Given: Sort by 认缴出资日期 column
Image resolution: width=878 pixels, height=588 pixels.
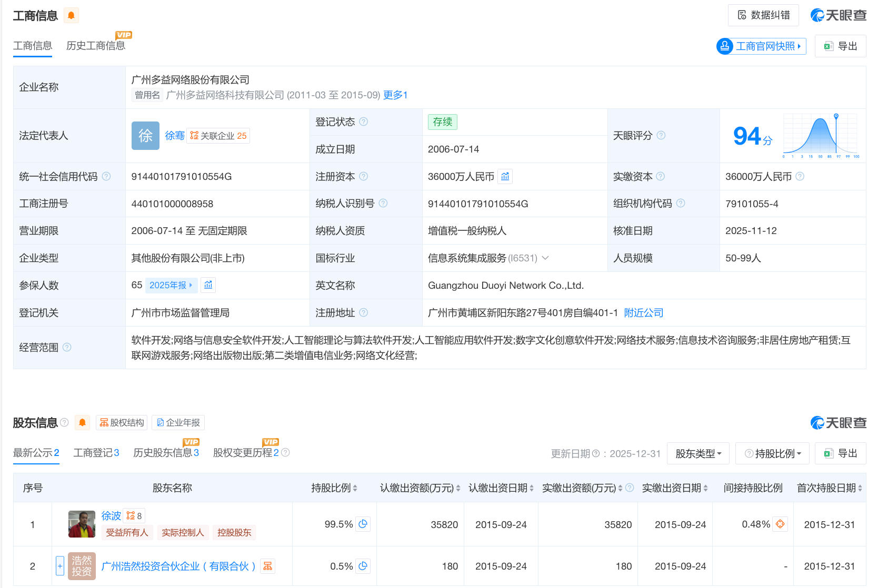Looking at the screenshot, I should point(532,488).
